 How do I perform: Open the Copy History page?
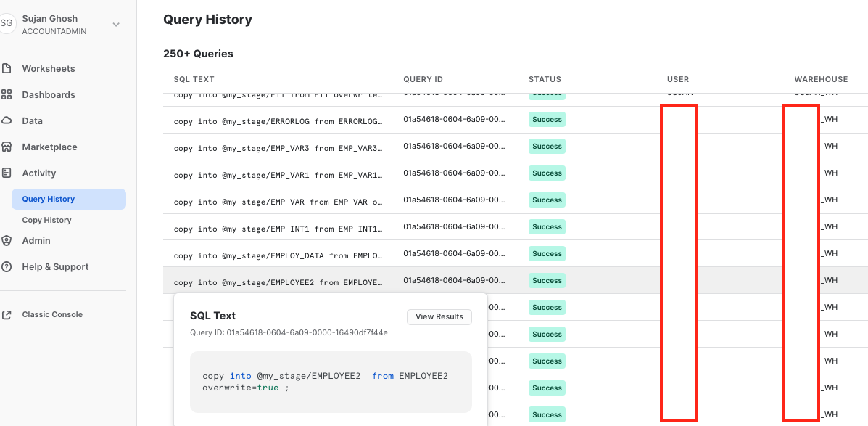click(x=46, y=220)
